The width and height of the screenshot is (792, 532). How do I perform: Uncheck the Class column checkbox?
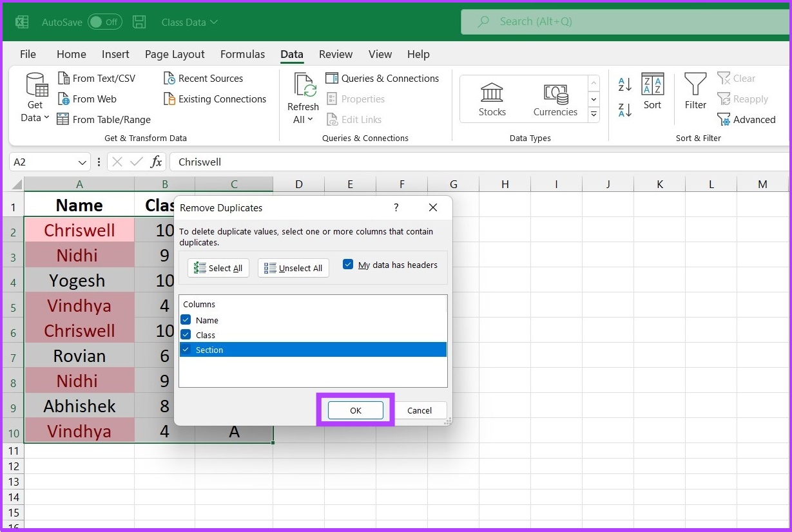click(x=186, y=335)
